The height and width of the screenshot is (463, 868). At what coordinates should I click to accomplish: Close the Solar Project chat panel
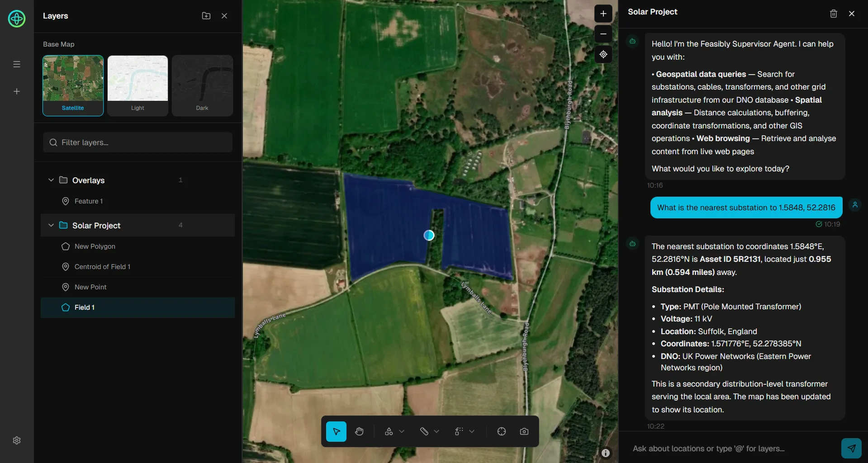point(852,14)
